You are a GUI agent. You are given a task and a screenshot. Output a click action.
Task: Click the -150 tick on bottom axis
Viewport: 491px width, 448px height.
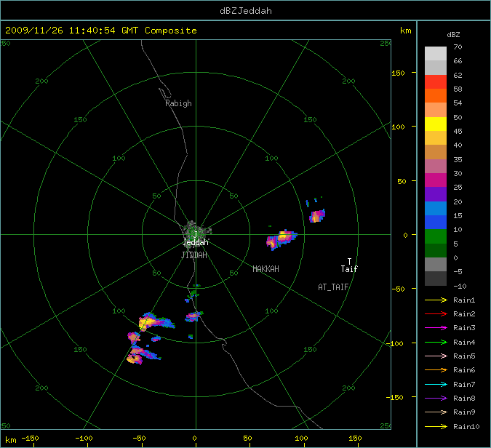[30, 439]
